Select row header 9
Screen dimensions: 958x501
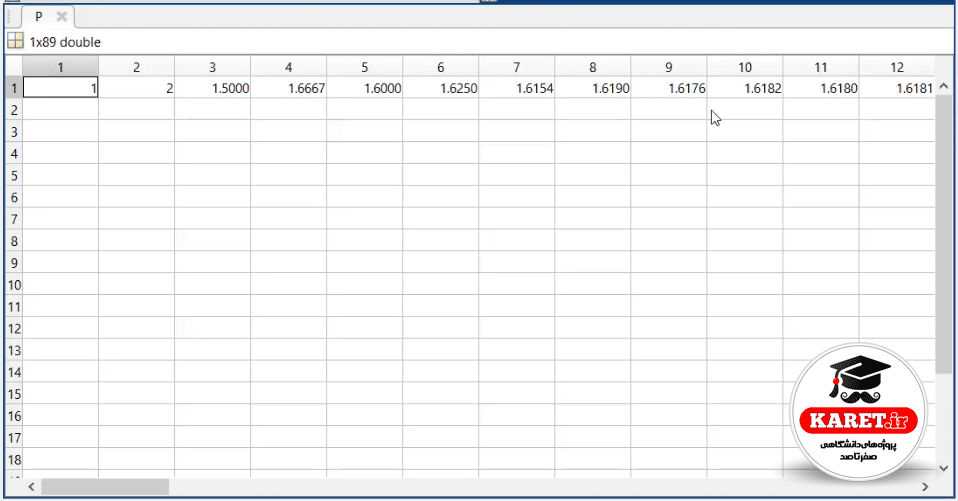pyautogui.click(x=14, y=263)
